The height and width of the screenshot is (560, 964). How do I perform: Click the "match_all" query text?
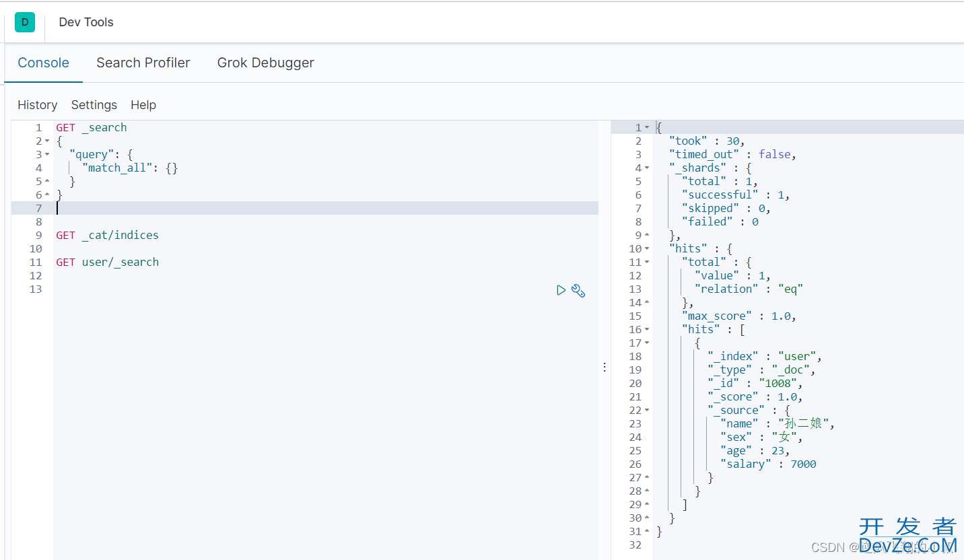[x=117, y=168]
